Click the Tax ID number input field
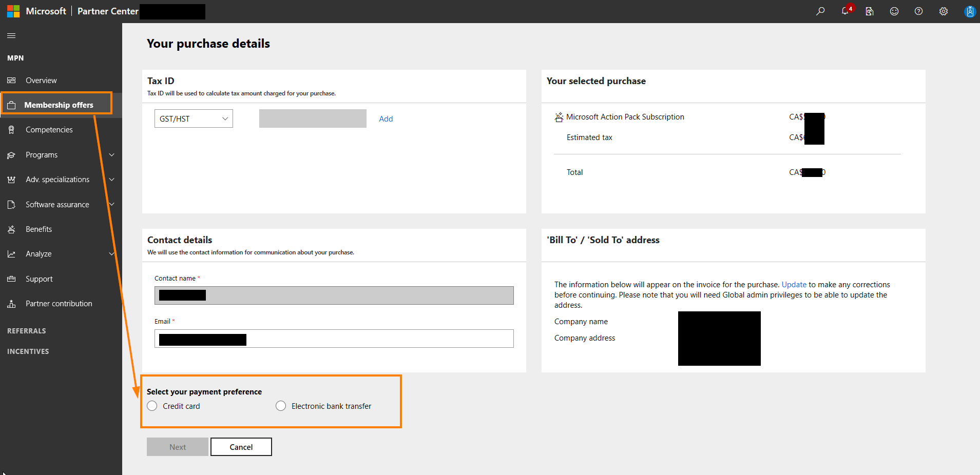 point(313,118)
